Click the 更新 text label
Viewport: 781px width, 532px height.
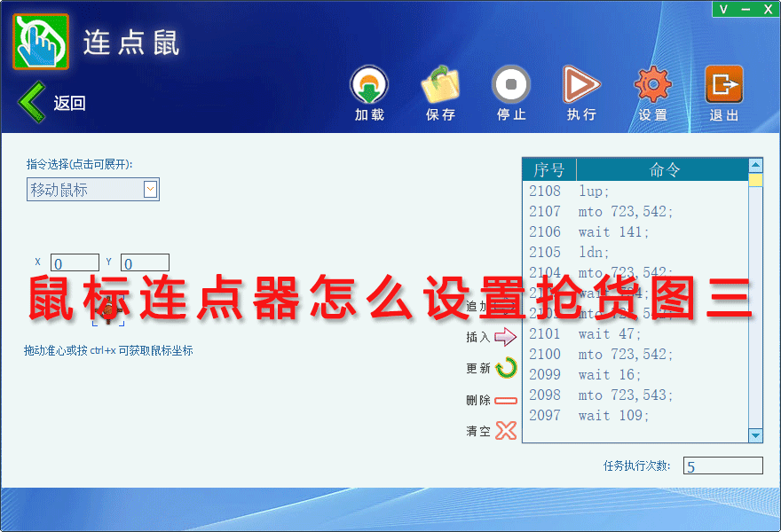tap(478, 368)
